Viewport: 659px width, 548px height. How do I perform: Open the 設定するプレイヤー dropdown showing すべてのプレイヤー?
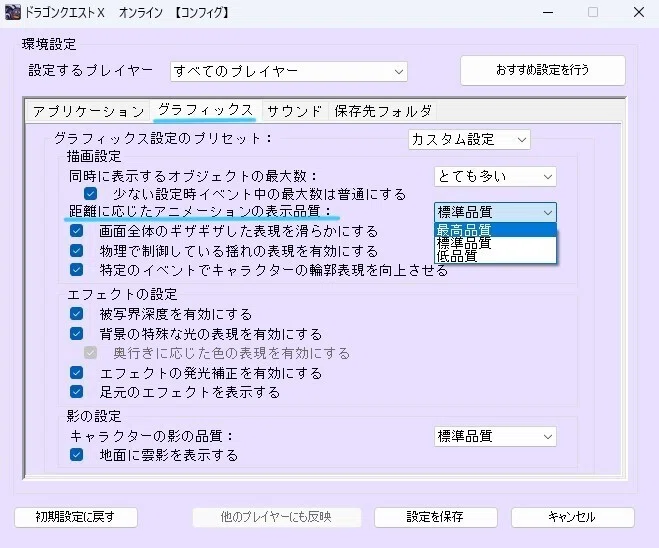tap(288, 71)
